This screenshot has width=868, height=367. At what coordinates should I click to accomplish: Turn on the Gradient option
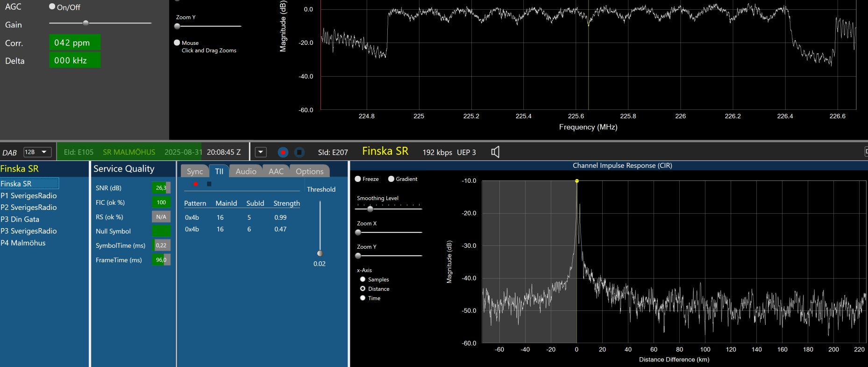click(391, 179)
